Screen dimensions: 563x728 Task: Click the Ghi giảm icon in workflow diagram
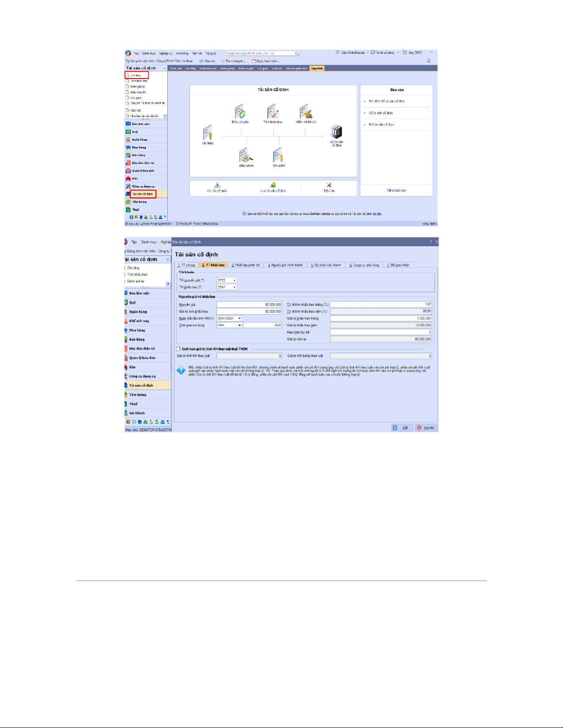pyautogui.click(x=279, y=155)
